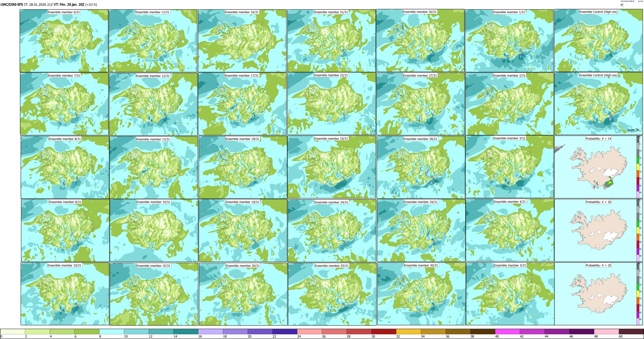Pick the lavender 16–18 legend swatch

(210, 332)
